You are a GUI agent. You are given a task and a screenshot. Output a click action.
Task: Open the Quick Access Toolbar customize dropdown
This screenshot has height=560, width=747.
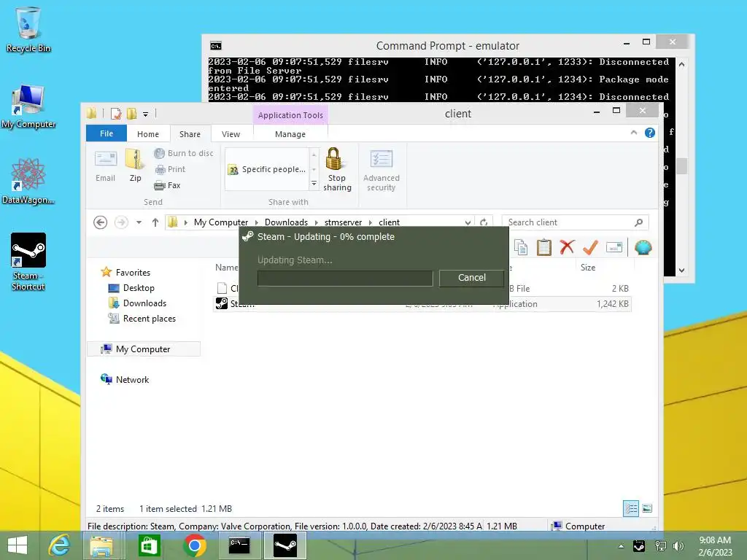coord(145,114)
